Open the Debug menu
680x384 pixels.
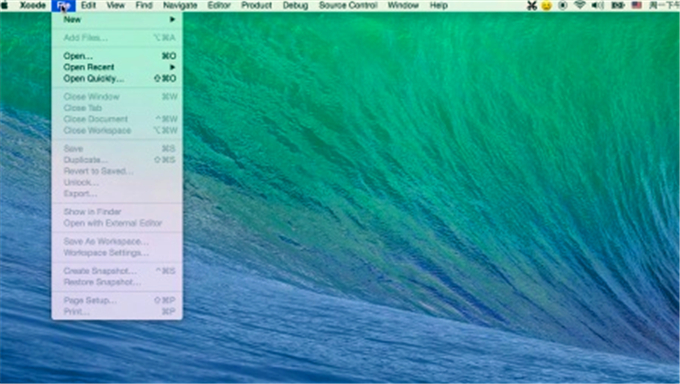coord(295,6)
